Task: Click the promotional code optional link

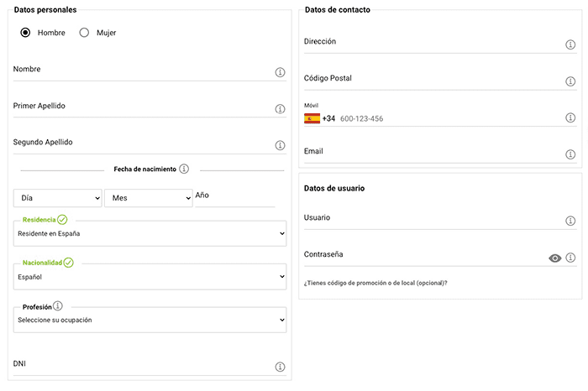Action: (x=375, y=283)
